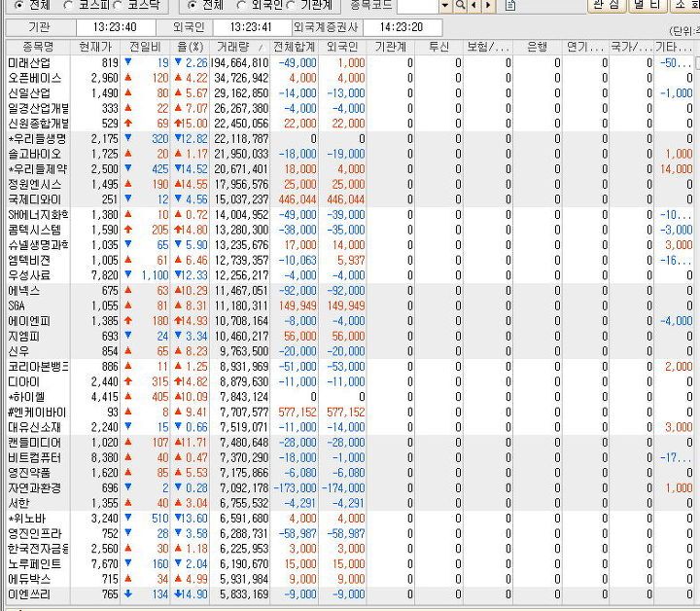
Task: Select the *우리들생명 stock row
Action: (x=351, y=139)
